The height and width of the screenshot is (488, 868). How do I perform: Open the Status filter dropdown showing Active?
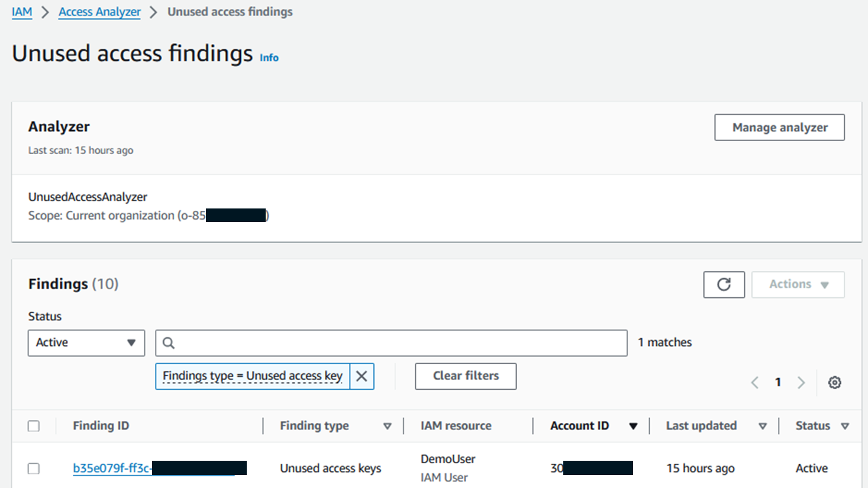pyautogui.click(x=86, y=343)
